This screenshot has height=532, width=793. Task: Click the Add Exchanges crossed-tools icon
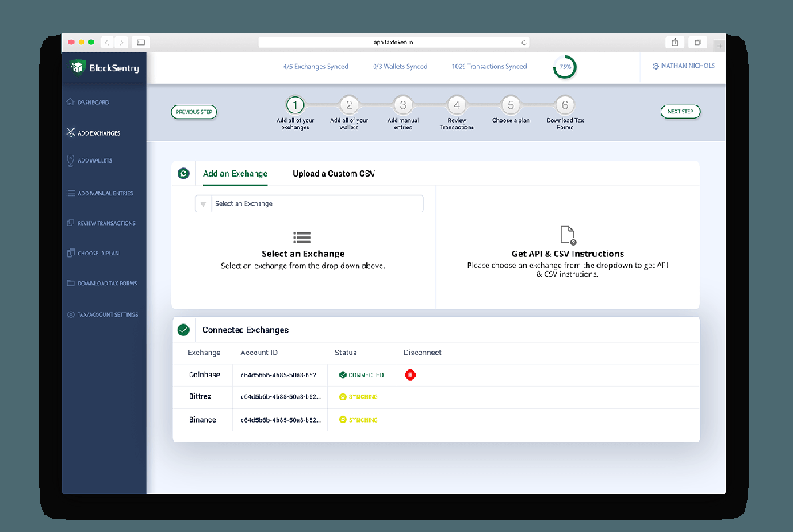click(71, 132)
